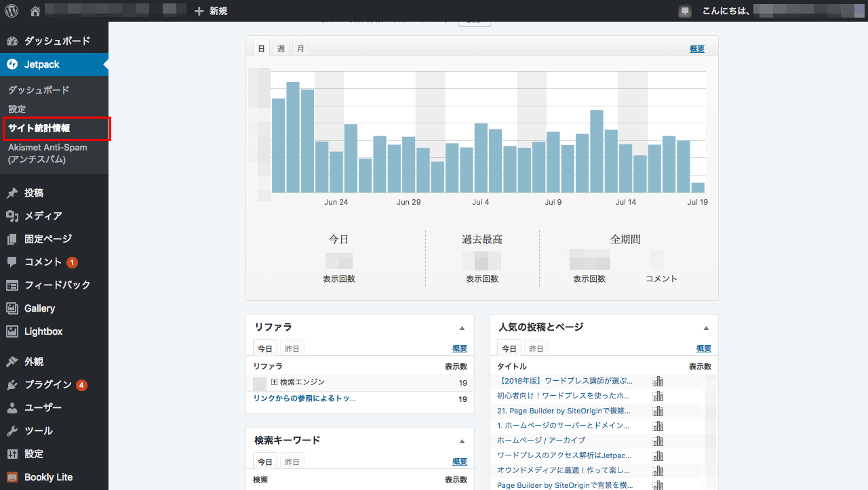Open 固定ページ via its pages icon

point(12,239)
